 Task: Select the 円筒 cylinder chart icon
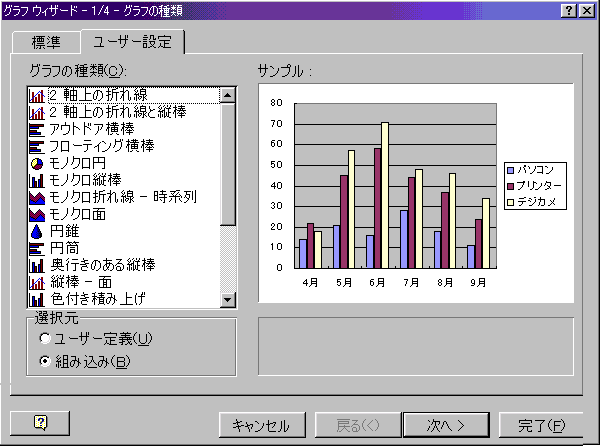point(37,248)
